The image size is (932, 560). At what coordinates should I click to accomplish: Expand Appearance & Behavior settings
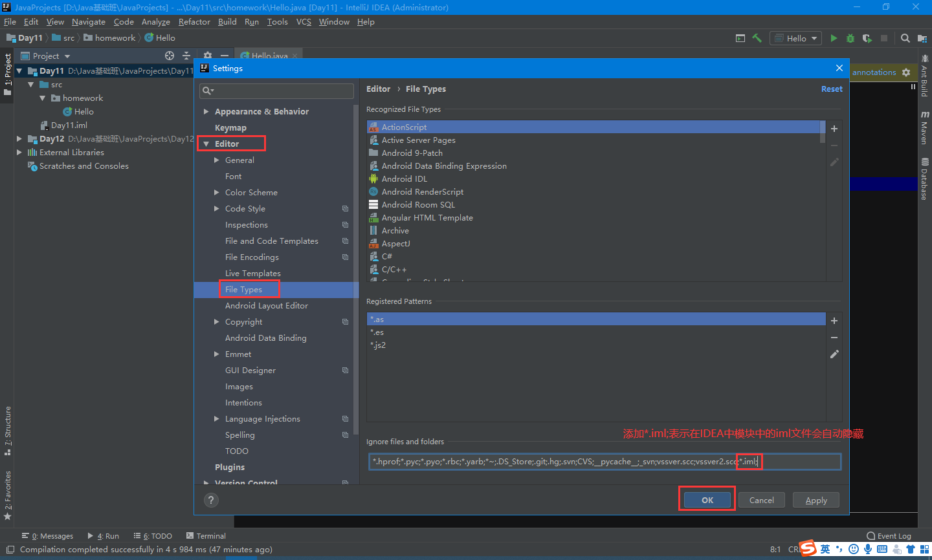point(206,112)
